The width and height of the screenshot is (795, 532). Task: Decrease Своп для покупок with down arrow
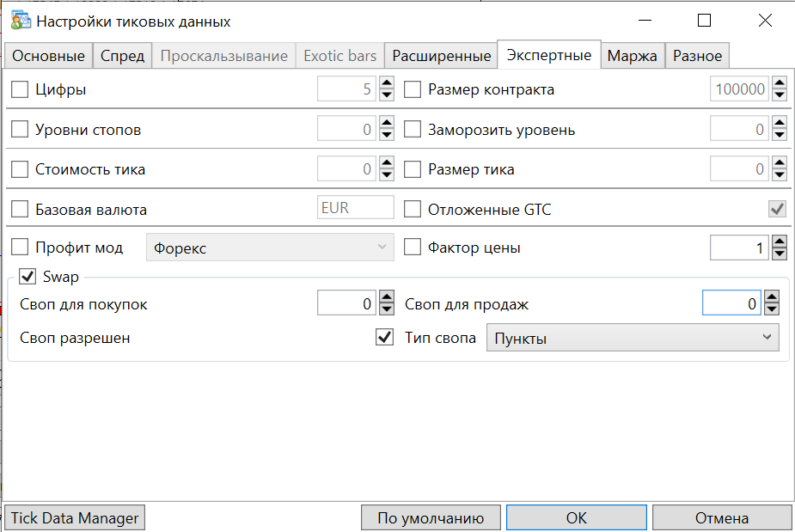click(387, 309)
